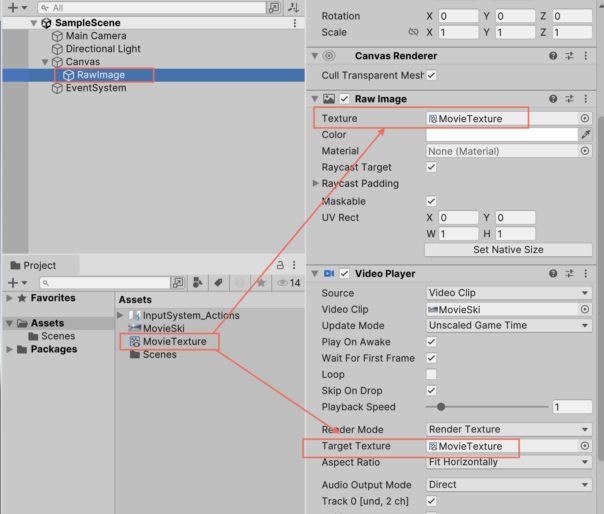The image size is (604, 514).
Task: Open Video Player more options menu
Action: coord(586,274)
